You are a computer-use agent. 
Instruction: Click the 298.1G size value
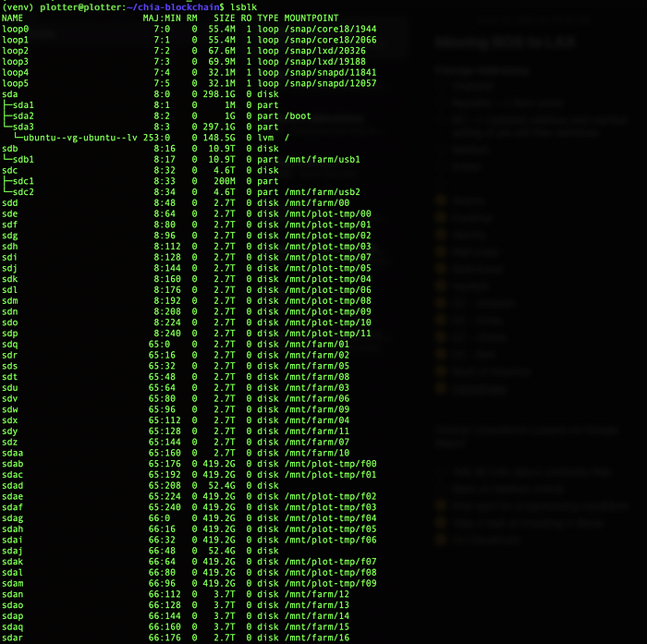click(219, 94)
